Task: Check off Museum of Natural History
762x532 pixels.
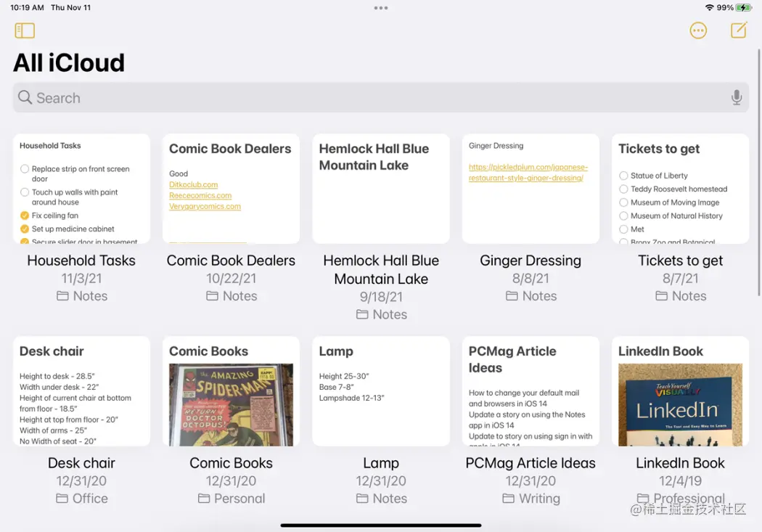Action: pos(623,216)
